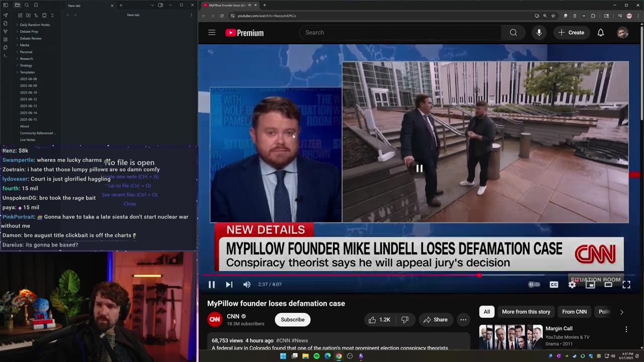
Task: Go to YouTube Premium home logo
Action: pos(245,33)
